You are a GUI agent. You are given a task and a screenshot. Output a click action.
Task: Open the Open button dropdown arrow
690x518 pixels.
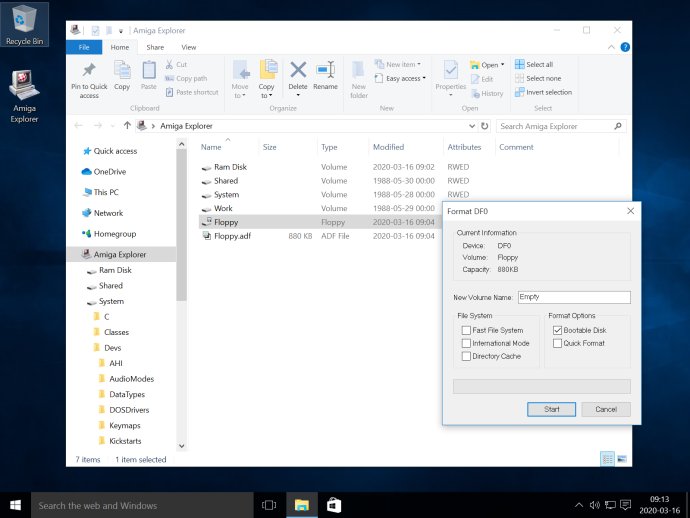(503, 65)
